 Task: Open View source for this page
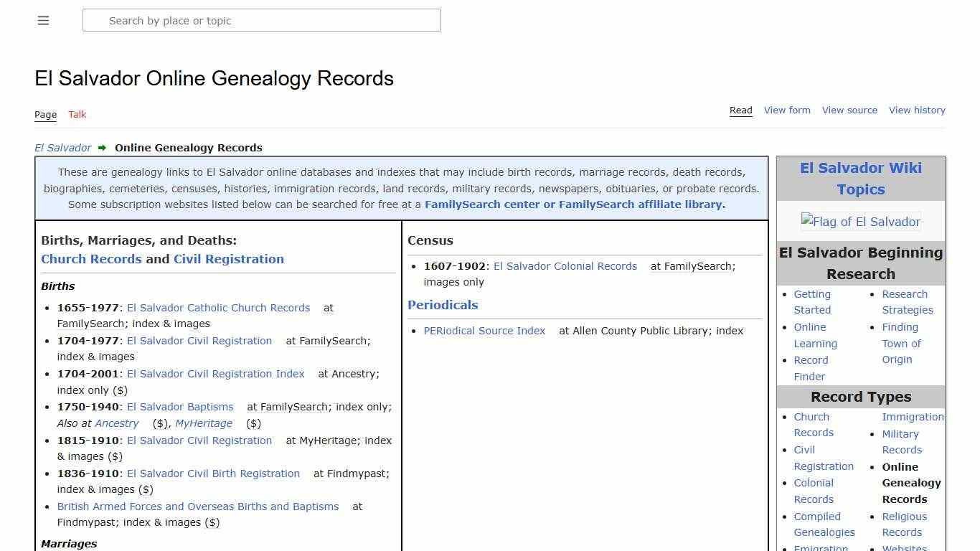click(849, 110)
